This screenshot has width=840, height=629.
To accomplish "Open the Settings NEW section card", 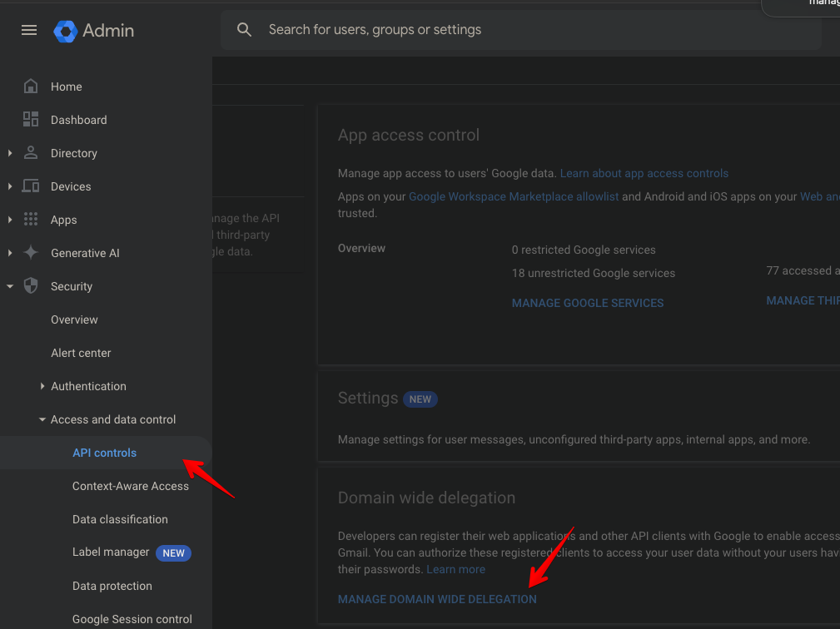I will [x=579, y=417].
